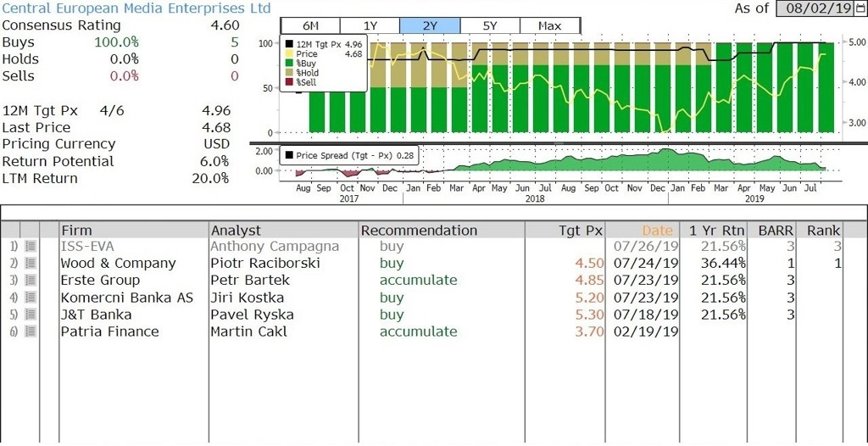Select the J&T Banka firm cell

134,315
